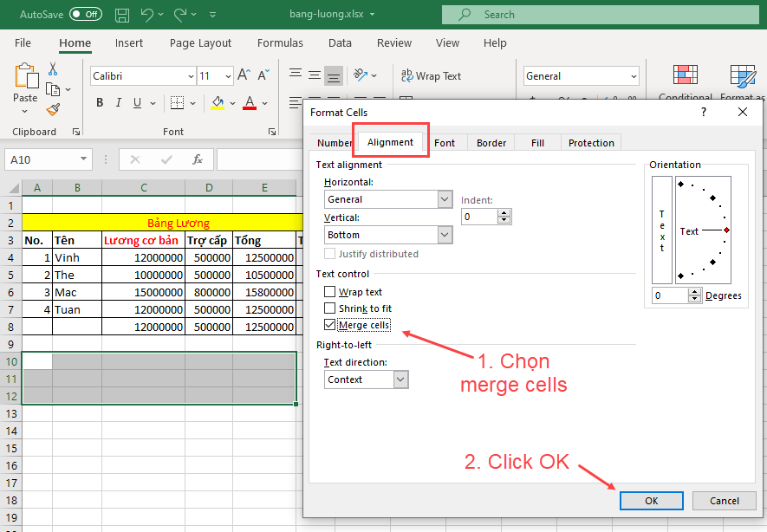
Task: Click the Search box in title bar
Action: pos(601,15)
